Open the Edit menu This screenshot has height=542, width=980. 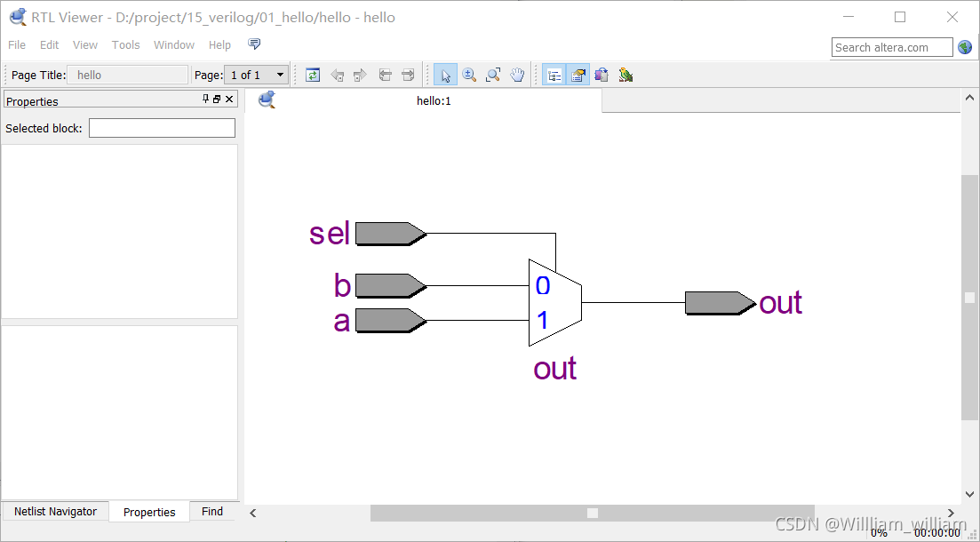tap(50, 45)
